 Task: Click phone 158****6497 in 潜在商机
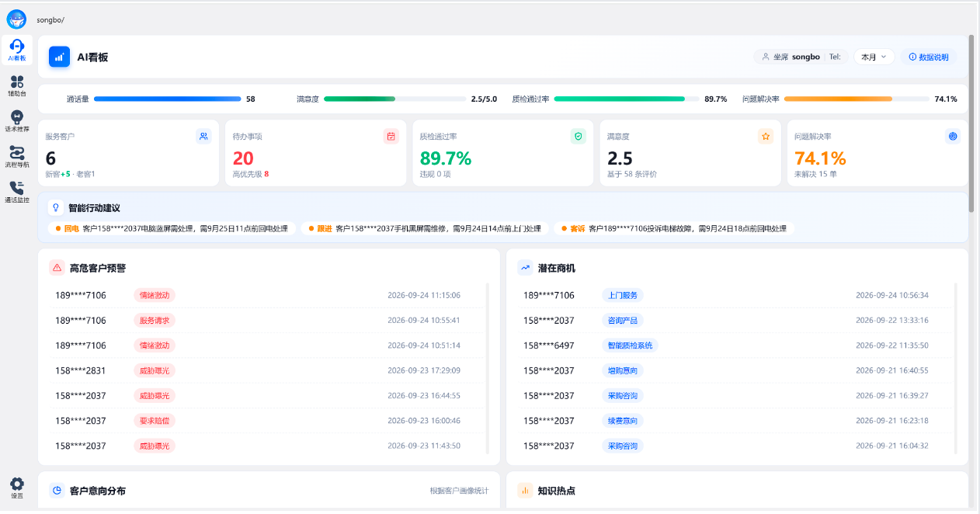coord(549,346)
